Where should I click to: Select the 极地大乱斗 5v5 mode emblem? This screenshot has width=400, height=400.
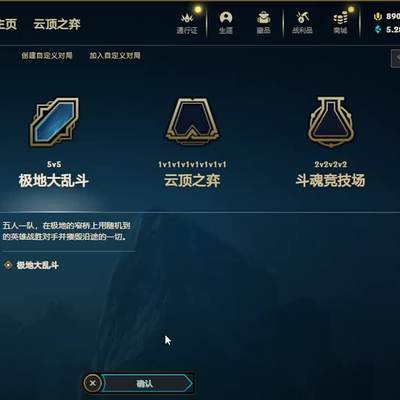tap(55, 122)
